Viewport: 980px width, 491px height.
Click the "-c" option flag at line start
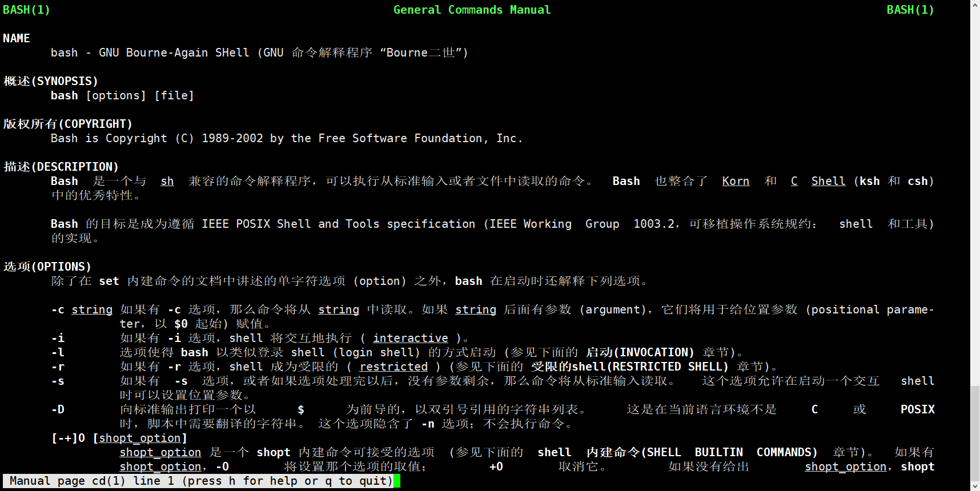click(x=58, y=309)
